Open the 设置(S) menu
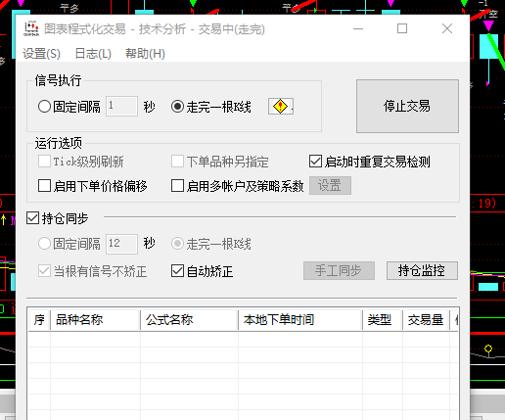The image size is (505, 420). click(x=41, y=54)
